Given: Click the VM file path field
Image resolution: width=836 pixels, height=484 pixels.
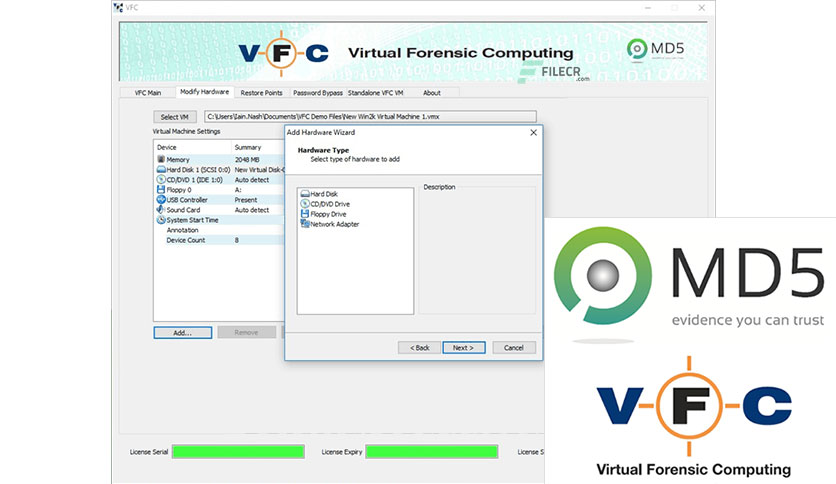Looking at the screenshot, I should pyautogui.click(x=370, y=117).
